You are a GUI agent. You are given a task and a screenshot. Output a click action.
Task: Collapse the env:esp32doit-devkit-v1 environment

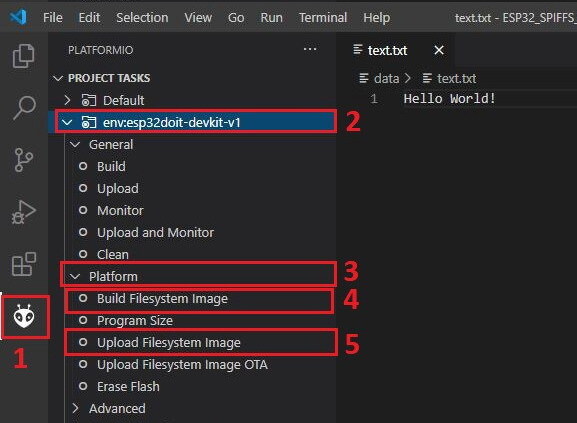tap(67, 122)
